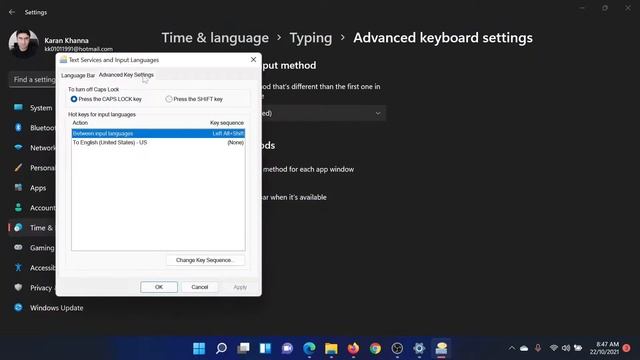This screenshot has width=640, height=360.
Task: Click Cancel in Text Services dialog
Action: 200,287
